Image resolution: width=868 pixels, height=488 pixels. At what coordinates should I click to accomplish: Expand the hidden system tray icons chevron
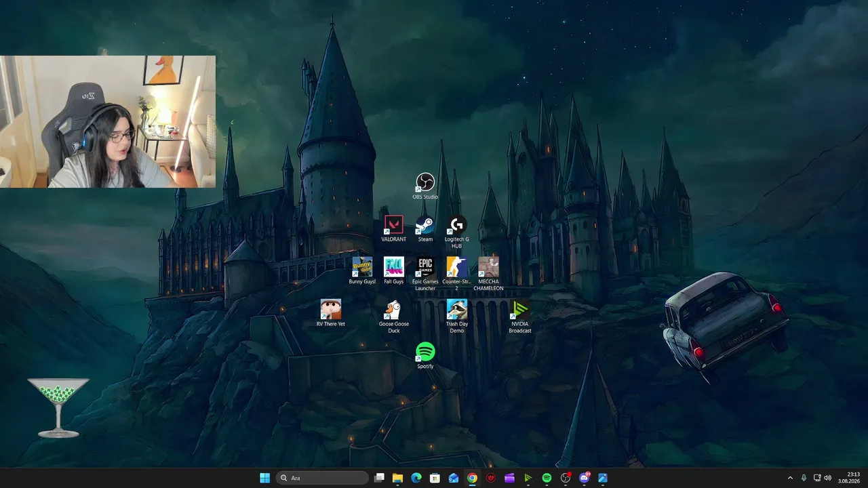(x=790, y=478)
